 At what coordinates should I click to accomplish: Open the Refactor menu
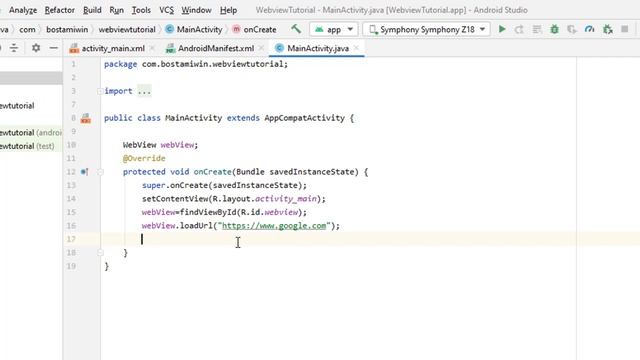[60, 10]
